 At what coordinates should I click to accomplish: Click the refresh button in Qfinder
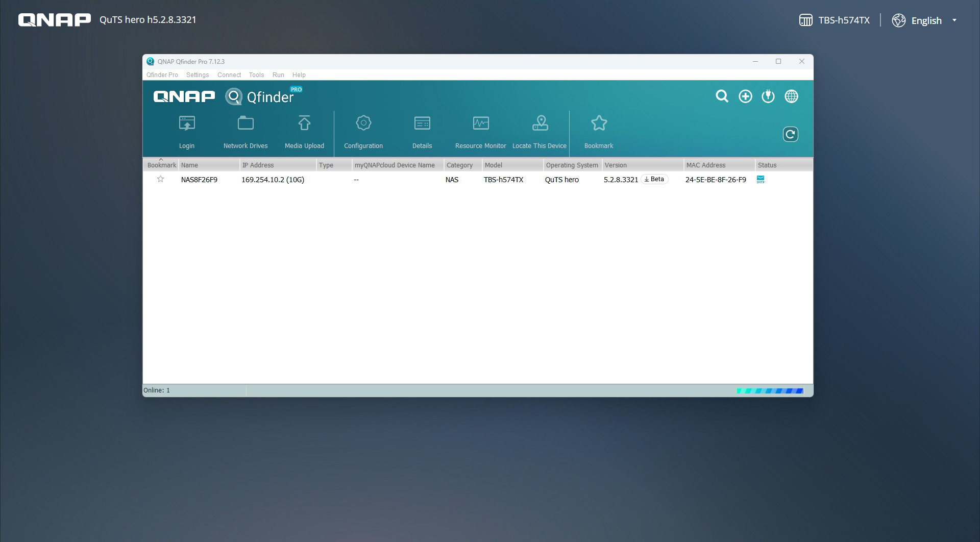click(790, 134)
